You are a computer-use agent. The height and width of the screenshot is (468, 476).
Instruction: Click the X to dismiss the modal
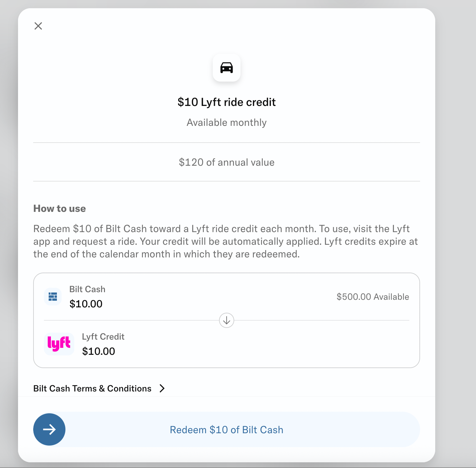38,26
